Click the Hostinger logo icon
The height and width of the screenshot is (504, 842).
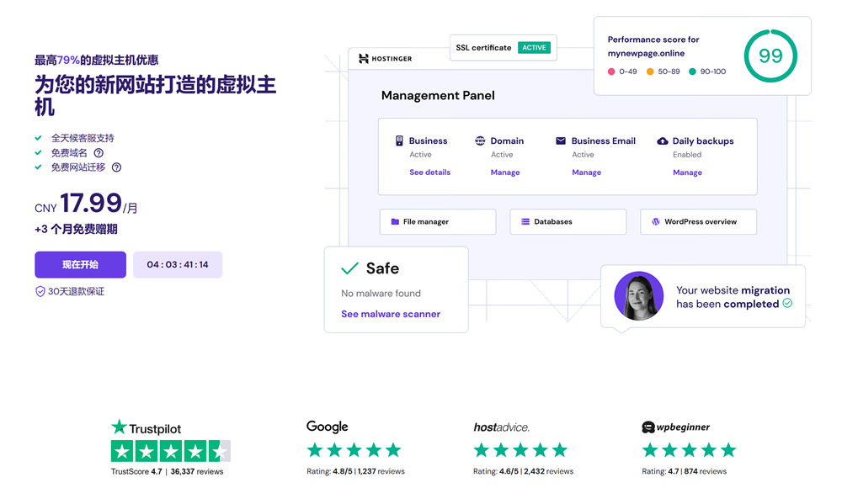364,59
